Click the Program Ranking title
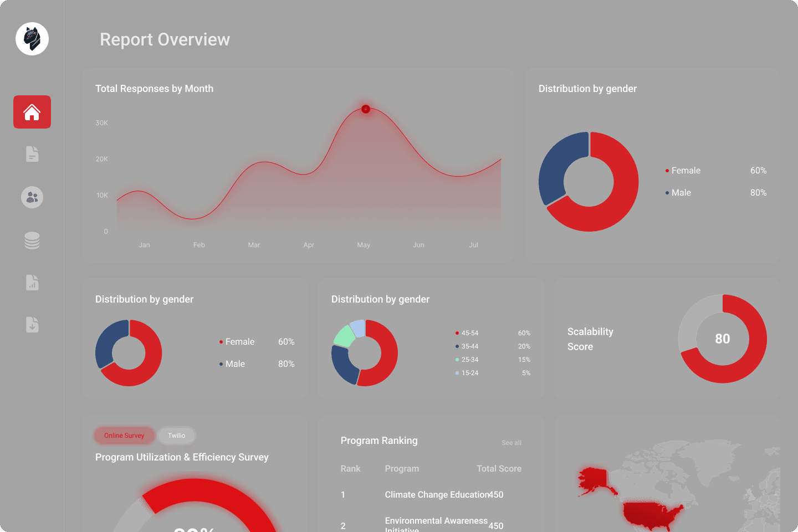 point(379,441)
